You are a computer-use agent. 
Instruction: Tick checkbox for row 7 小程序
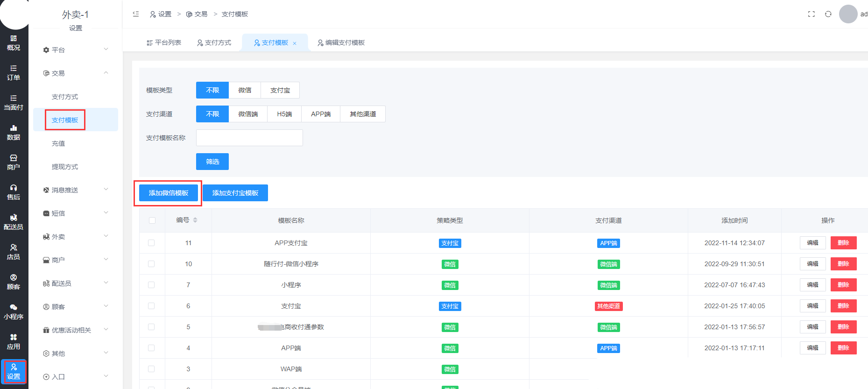click(x=151, y=285)
